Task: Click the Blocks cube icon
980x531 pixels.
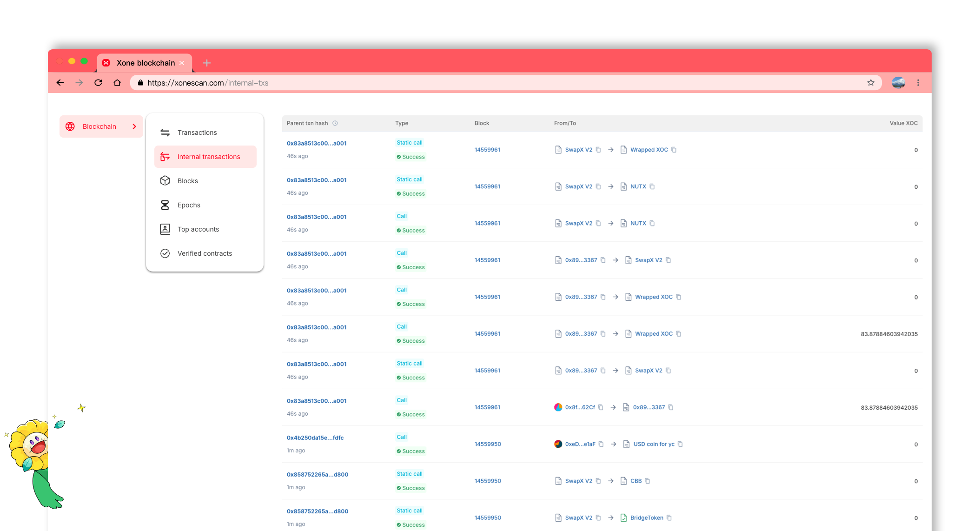Action: [165, 181]
